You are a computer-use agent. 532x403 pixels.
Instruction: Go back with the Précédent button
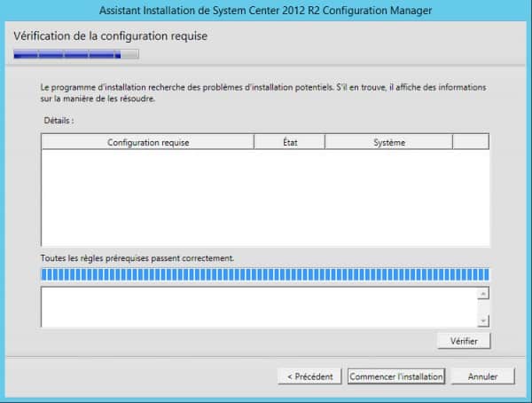pyautogui.click(x=309, y=376)
